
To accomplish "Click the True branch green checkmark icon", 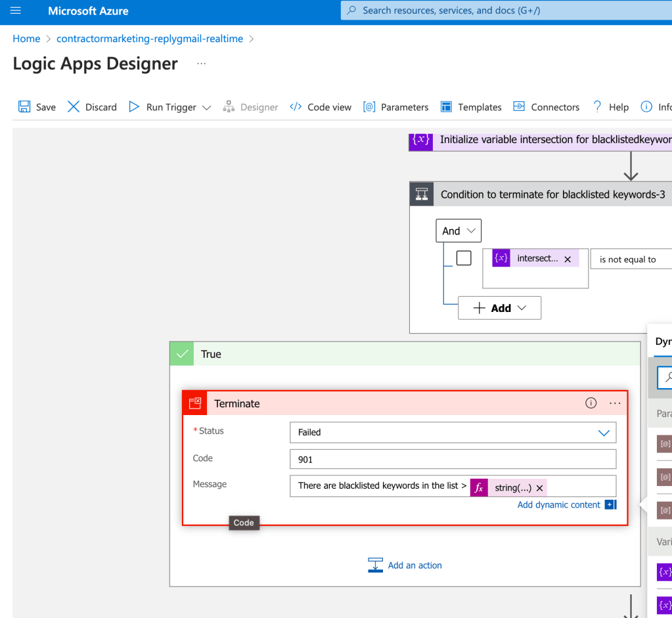I will click(x=182, y=353).
